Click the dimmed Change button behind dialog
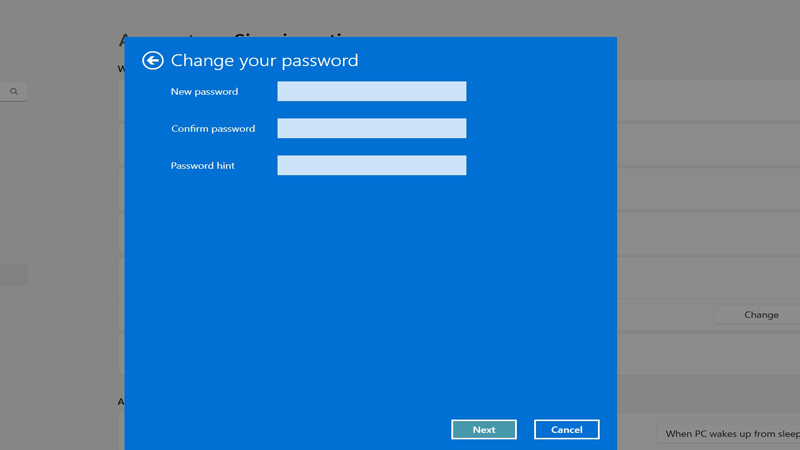 coord(760,315)
